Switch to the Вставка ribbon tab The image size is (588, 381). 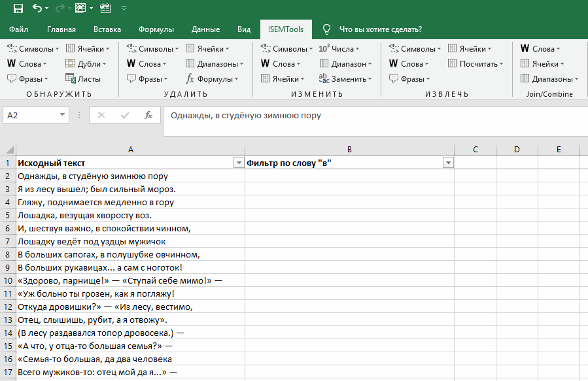click(107, 29)
